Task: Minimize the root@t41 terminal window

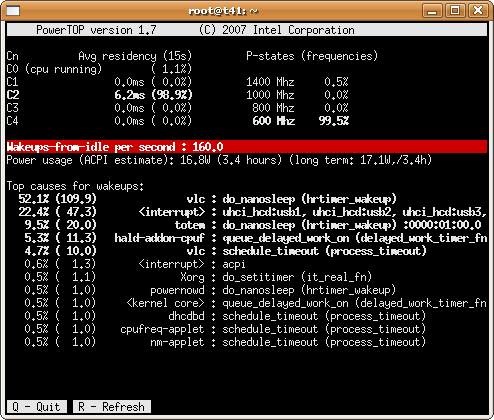Action: tap(432, 11)
